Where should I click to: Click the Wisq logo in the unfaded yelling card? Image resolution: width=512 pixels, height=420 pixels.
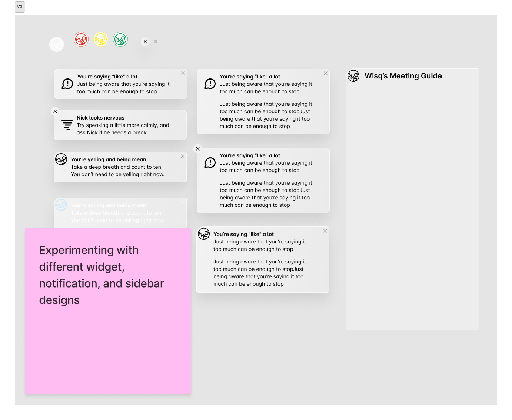coord(61,159)
